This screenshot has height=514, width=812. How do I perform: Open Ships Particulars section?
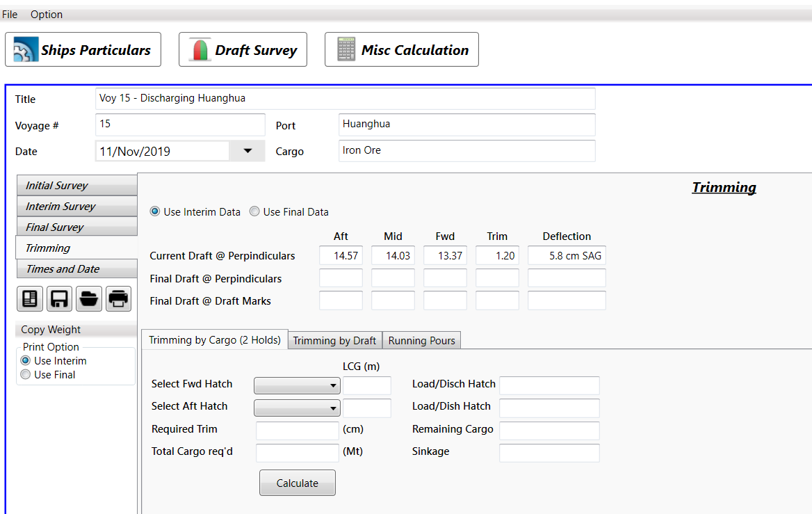[83, 50]
